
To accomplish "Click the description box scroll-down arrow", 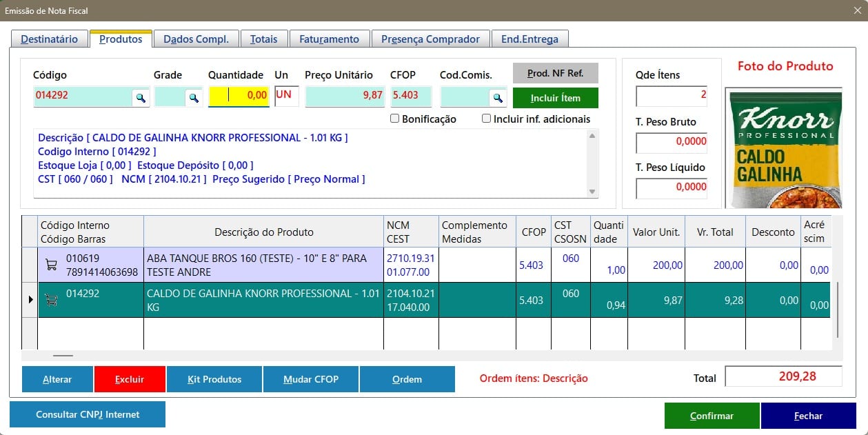I will pyautogui.click(x=592, y=192).
